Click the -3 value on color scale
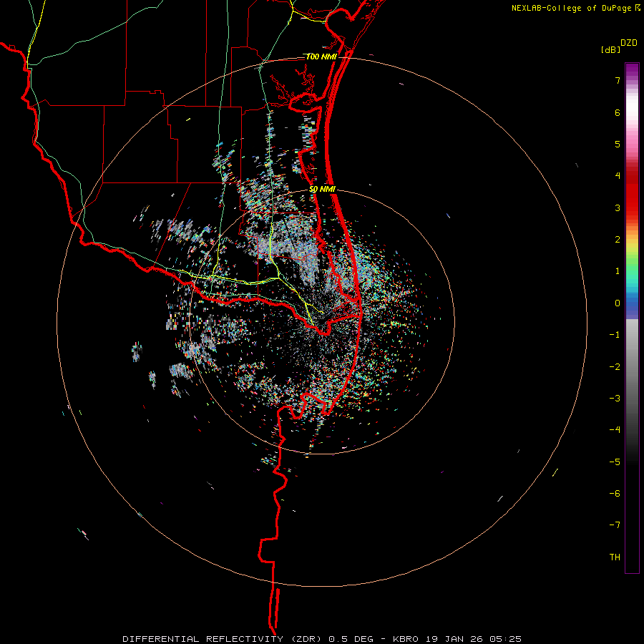 615,399
